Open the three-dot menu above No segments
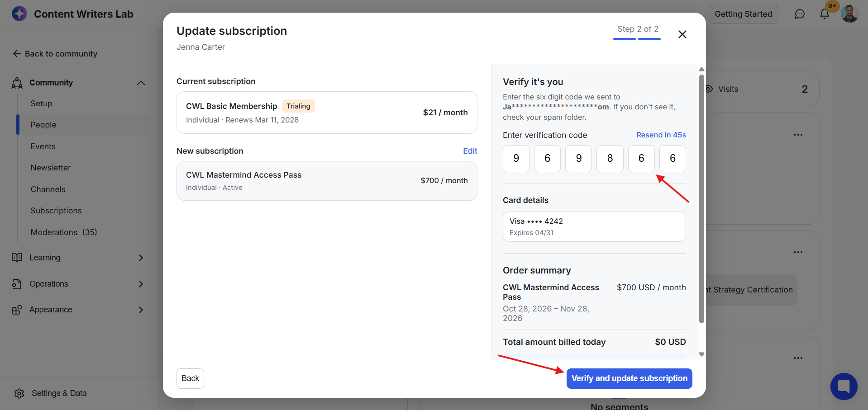This screenshot has height=410, width=868. coord(798,358)
